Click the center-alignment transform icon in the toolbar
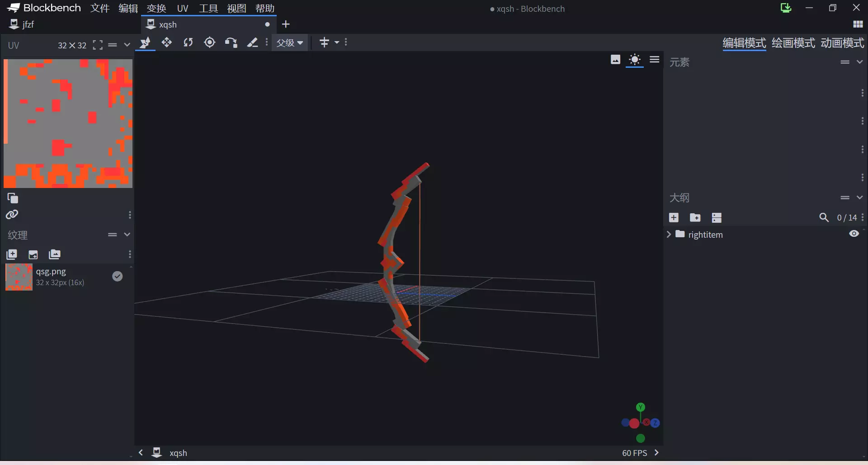Image resolution: width=868 pixels, height=465 pixels. 324,42
